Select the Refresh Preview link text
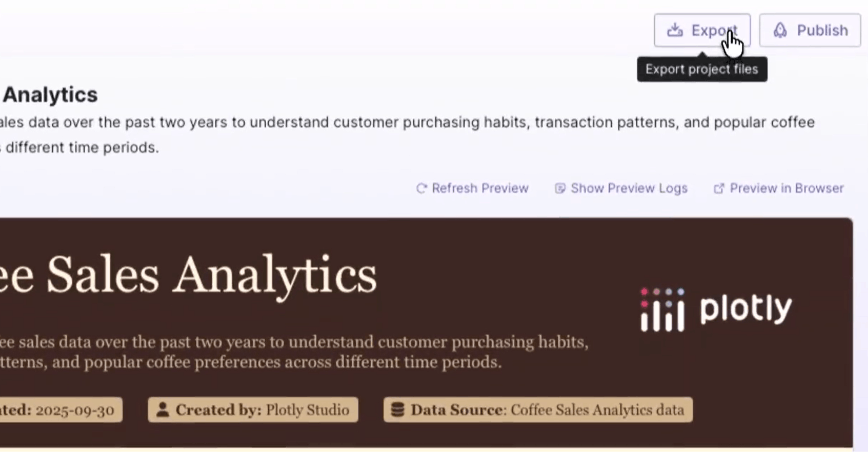The height and width of the screenshot is (452, 868). 480,188
